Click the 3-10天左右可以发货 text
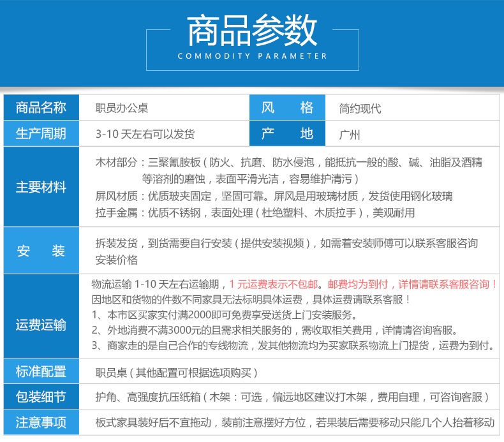The image size is (504, 442). click(145, 135)
